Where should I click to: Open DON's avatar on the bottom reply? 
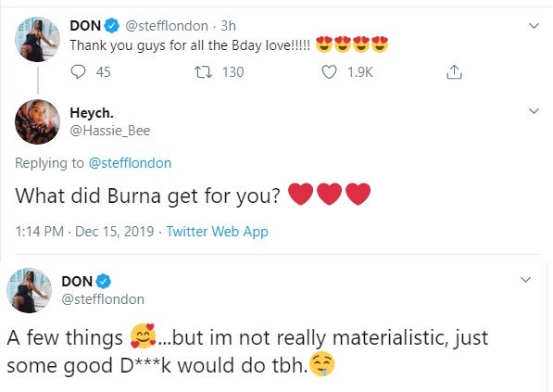[x=30, y=290]
